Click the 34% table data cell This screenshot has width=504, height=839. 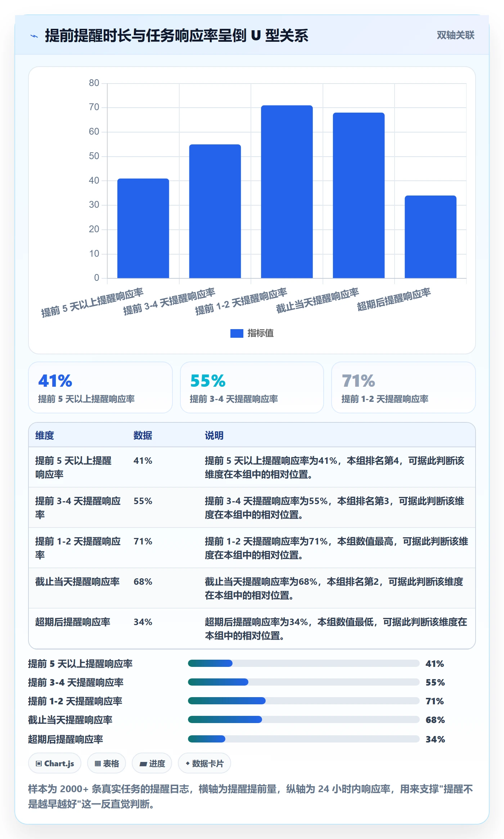(x=143, y=622)
